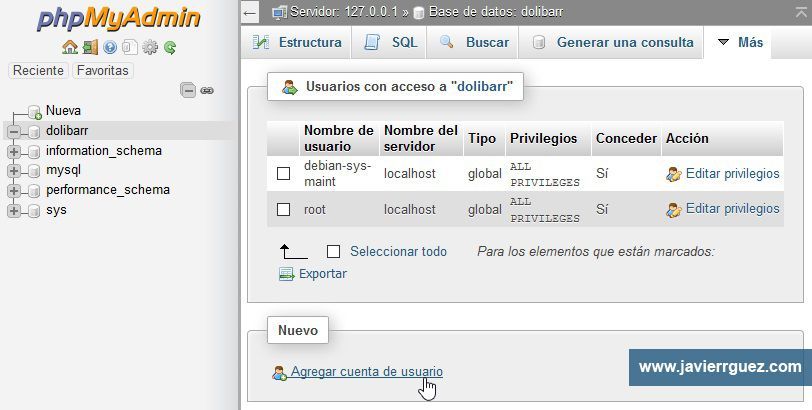Hide the navigation panel with arrow

click(250, 12)
